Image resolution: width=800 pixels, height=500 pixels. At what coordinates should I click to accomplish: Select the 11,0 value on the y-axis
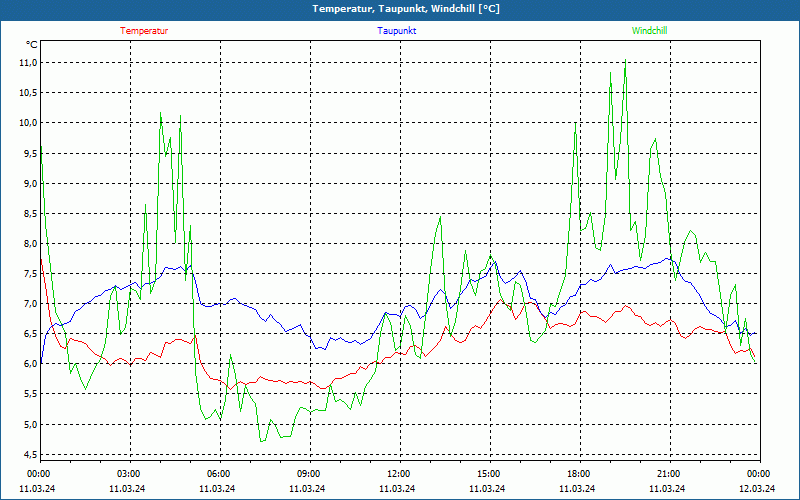coord(28,62)
